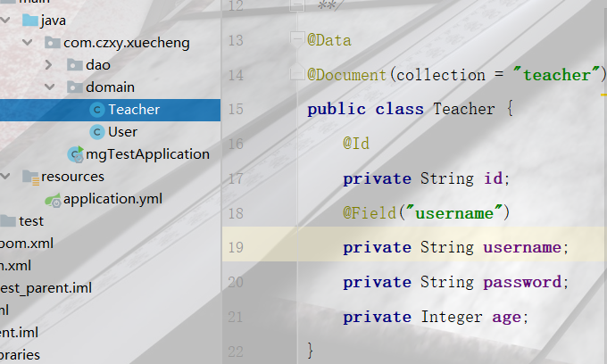The image size is (607, 364).
Task: Toggle code folding at the @Data line
Action: (x=297, y=40)
